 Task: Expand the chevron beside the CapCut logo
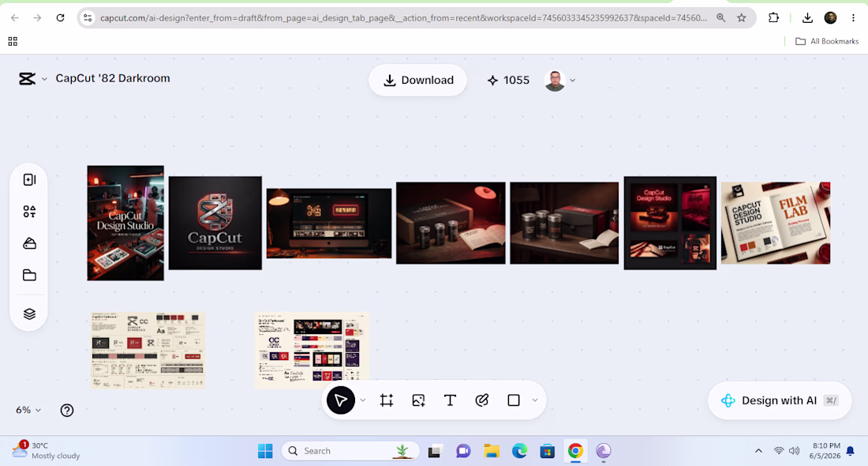click(44, 79)
